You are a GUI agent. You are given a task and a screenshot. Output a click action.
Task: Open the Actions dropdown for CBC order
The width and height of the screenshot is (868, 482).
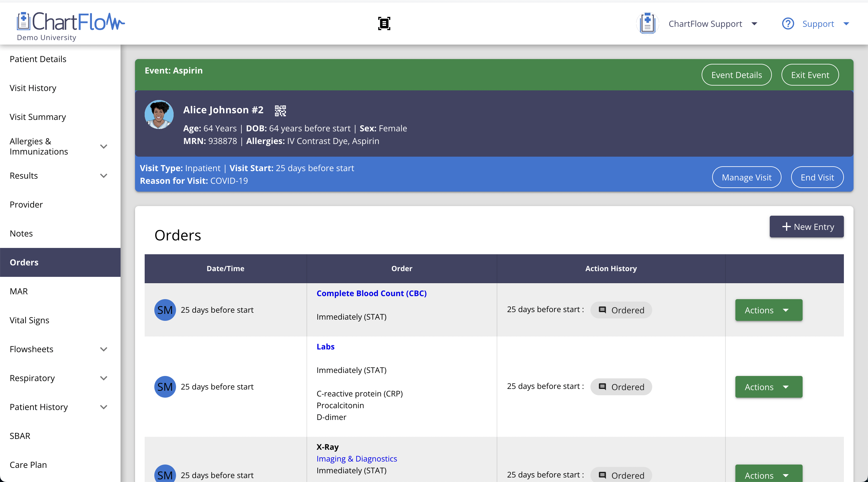(x=768, y=310)
